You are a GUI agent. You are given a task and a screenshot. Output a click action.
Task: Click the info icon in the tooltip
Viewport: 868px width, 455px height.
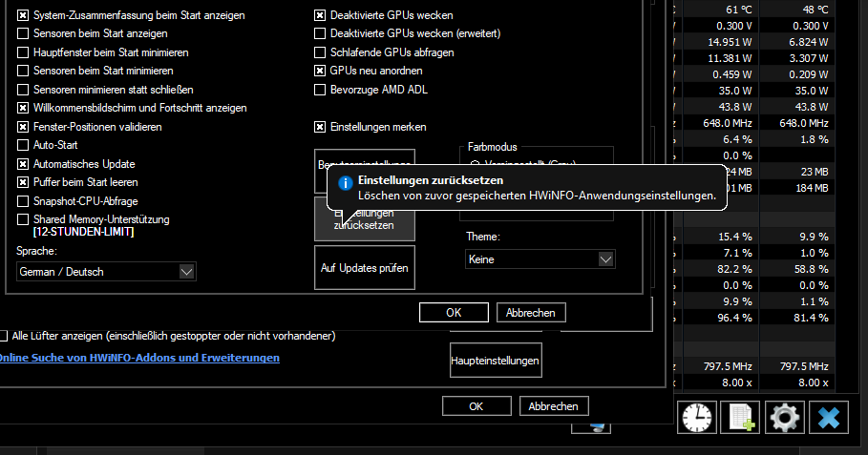coord(346,183)
